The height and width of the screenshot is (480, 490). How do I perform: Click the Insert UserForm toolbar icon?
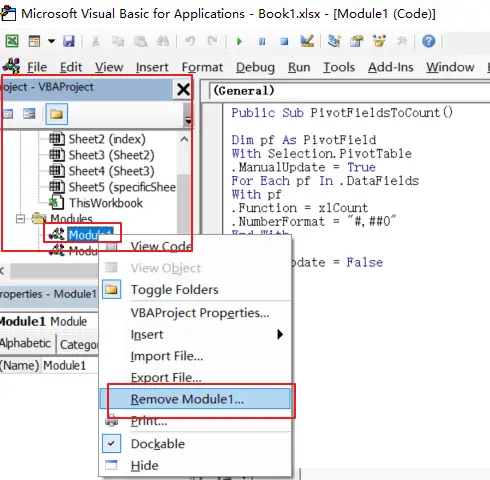pos(35,41)
